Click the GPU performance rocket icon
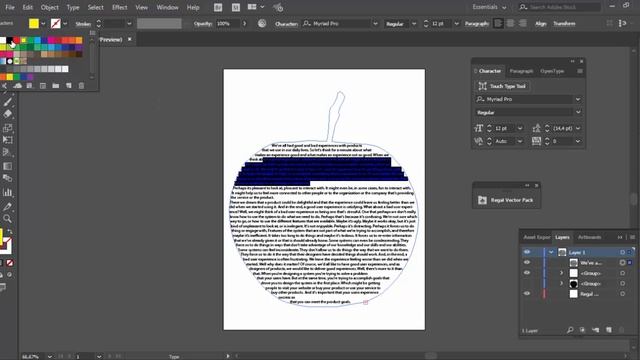Image resolution: width=640 pixels, height=360 pixels. (278, 7)
